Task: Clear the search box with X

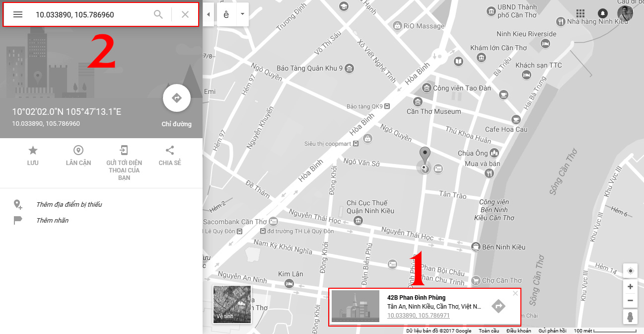Action: pyautogui.click(x=185, y=14)
